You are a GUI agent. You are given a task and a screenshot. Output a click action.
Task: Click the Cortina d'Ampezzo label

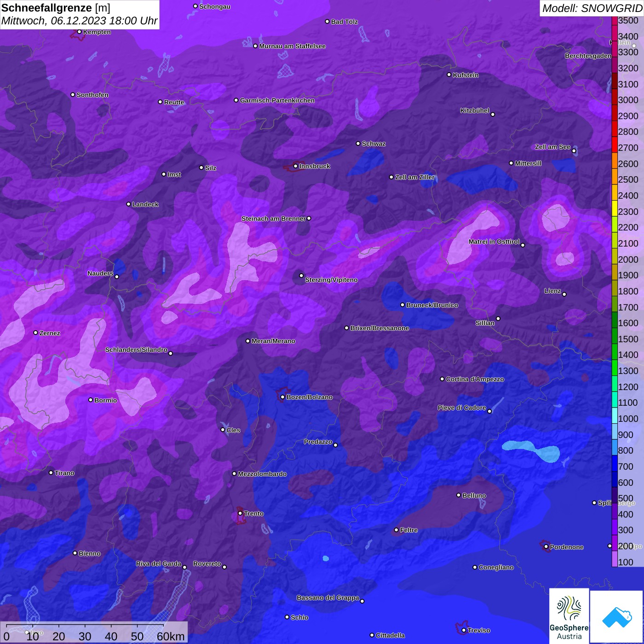click(475, 379)
